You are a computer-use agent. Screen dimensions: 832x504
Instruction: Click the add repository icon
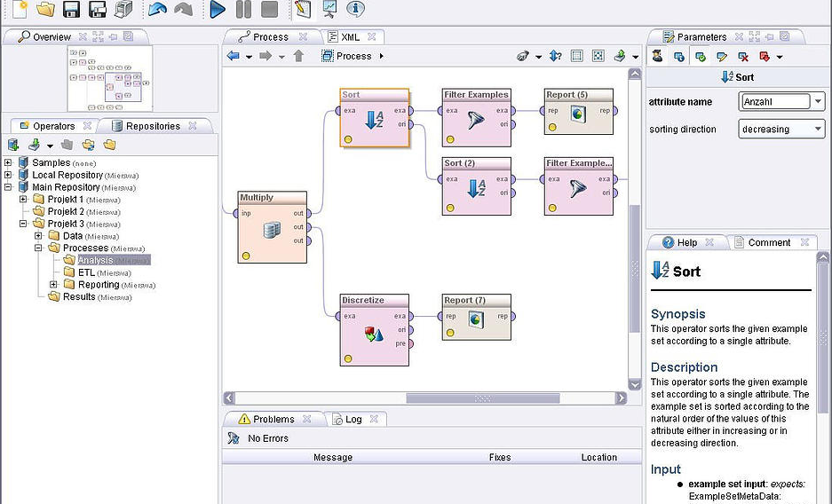pyautogui.click(x=13, y=145)
